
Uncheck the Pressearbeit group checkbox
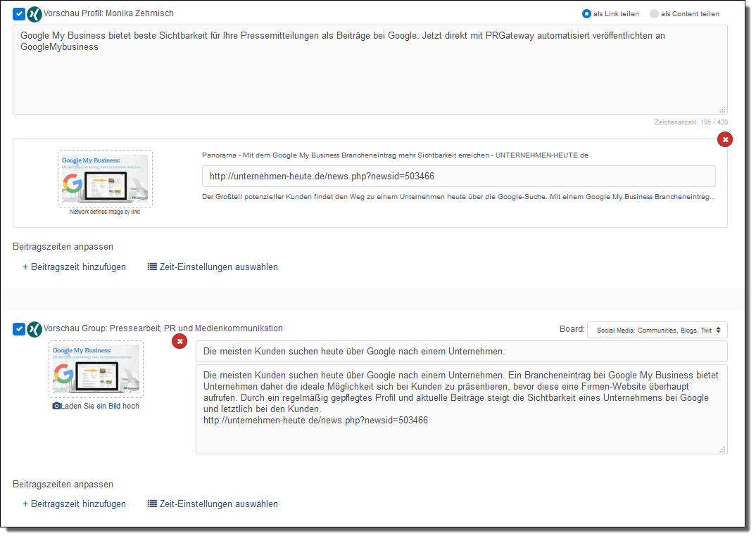[x=19, y=329]
